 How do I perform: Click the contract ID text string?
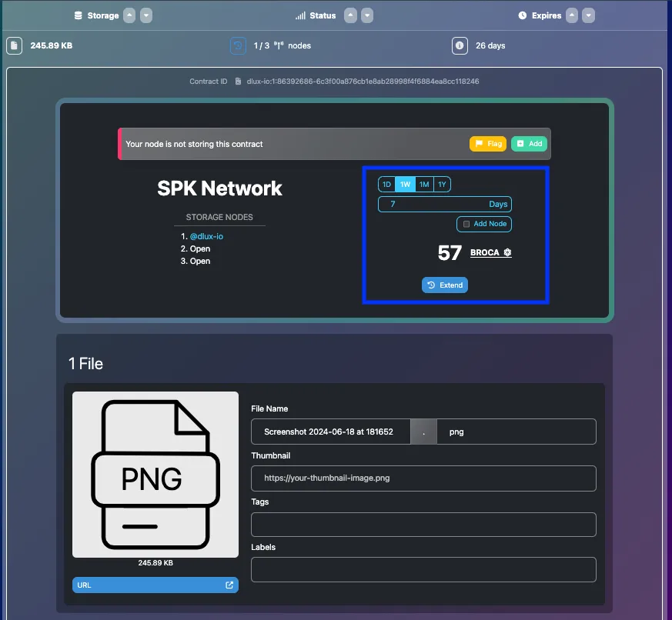click(x=363, y=82)
